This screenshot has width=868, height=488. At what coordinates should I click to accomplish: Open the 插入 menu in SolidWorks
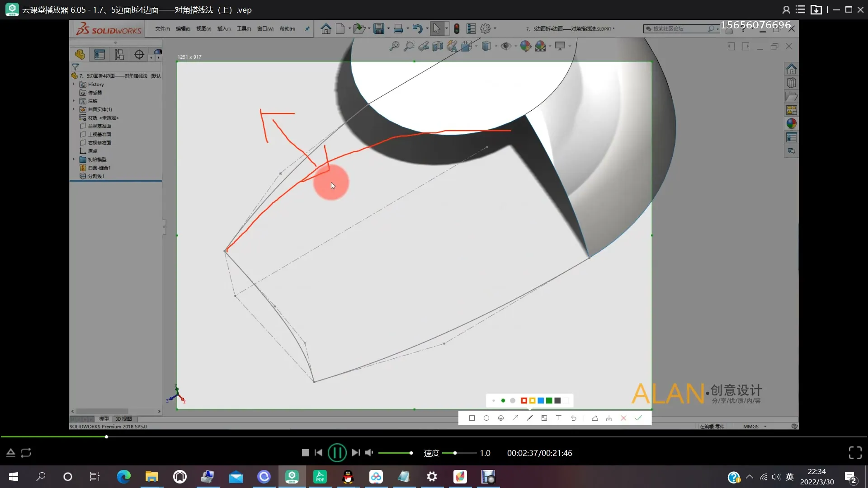coord(224,29)
